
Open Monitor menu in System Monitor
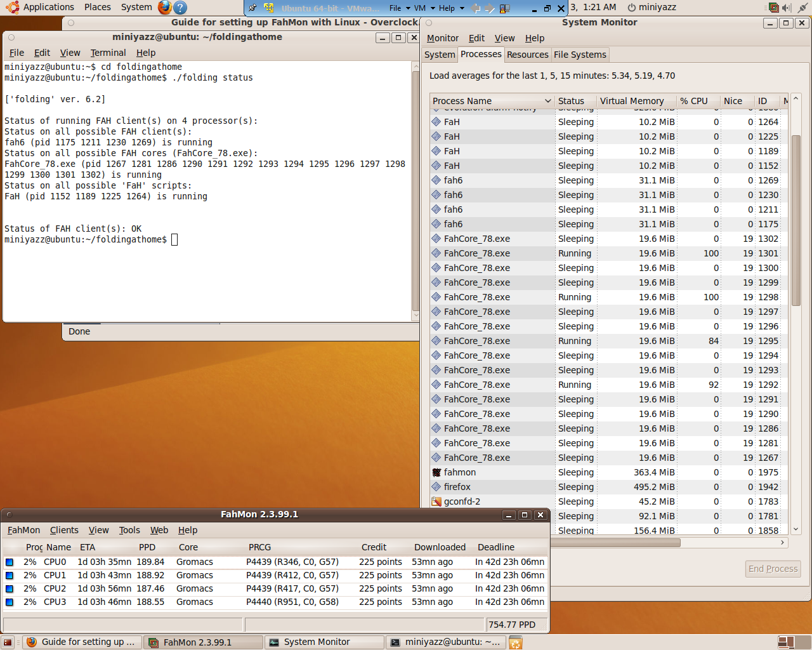(443, 38)
